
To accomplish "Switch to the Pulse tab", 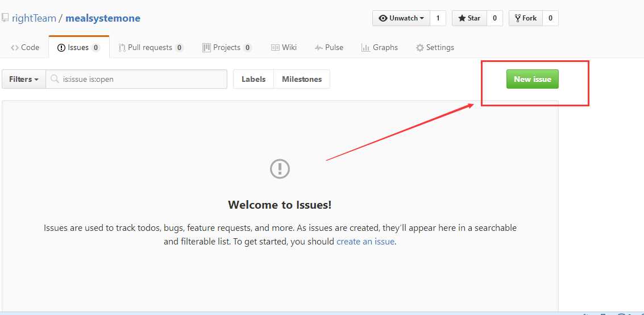I will tap(329, 47).
